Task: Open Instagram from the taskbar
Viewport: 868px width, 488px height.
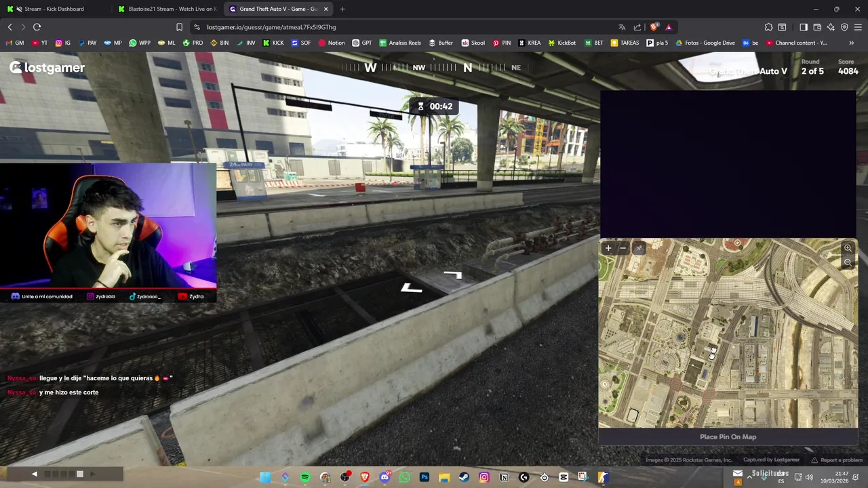Action: point(484,477)
